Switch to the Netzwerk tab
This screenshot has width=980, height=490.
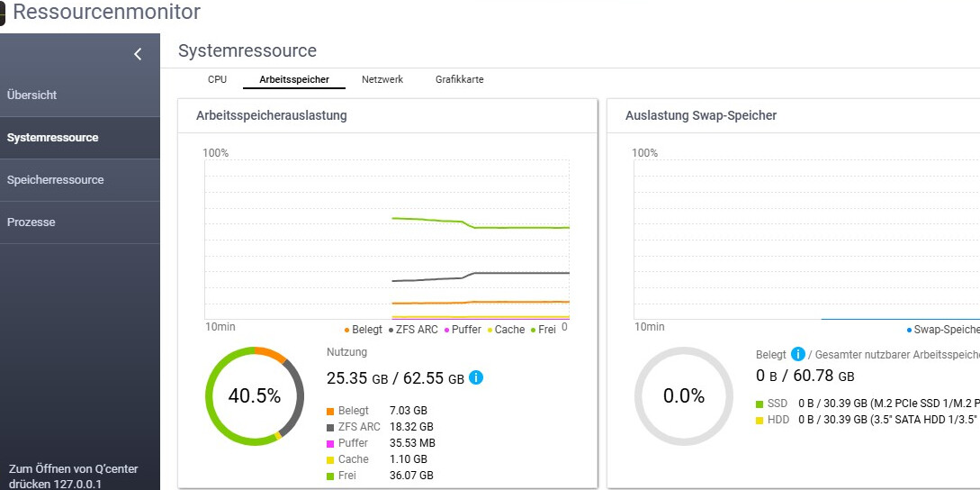pos(382,79)
